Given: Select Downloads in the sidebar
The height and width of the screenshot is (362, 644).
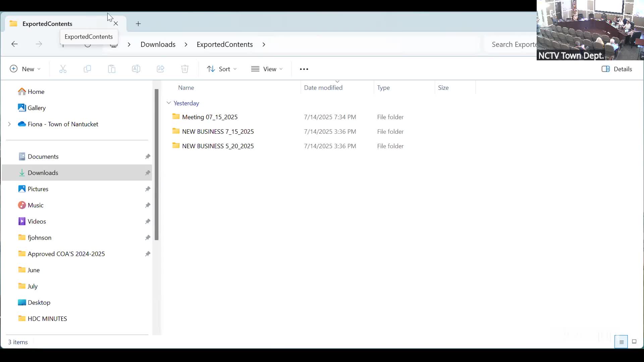Looking at the screenshot, I should (77, 173).
